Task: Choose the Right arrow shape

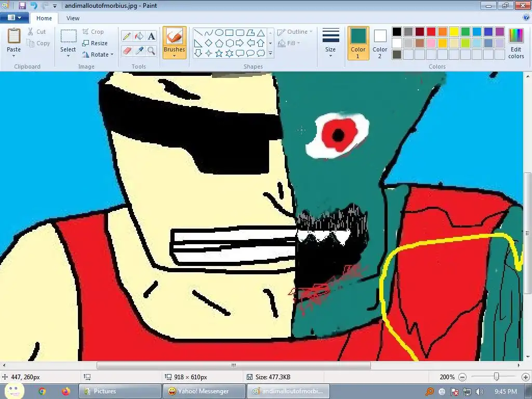Action: pos(240,43)
